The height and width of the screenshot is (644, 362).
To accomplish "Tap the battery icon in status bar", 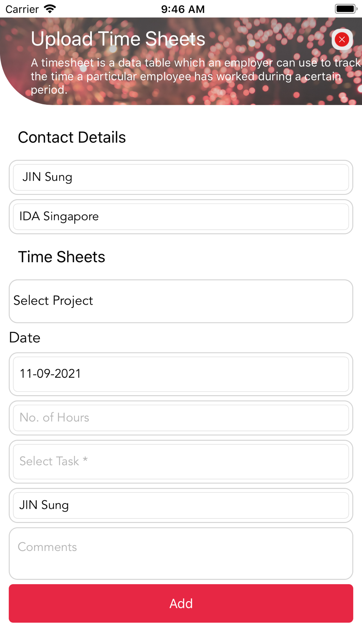I will point(346,9).
